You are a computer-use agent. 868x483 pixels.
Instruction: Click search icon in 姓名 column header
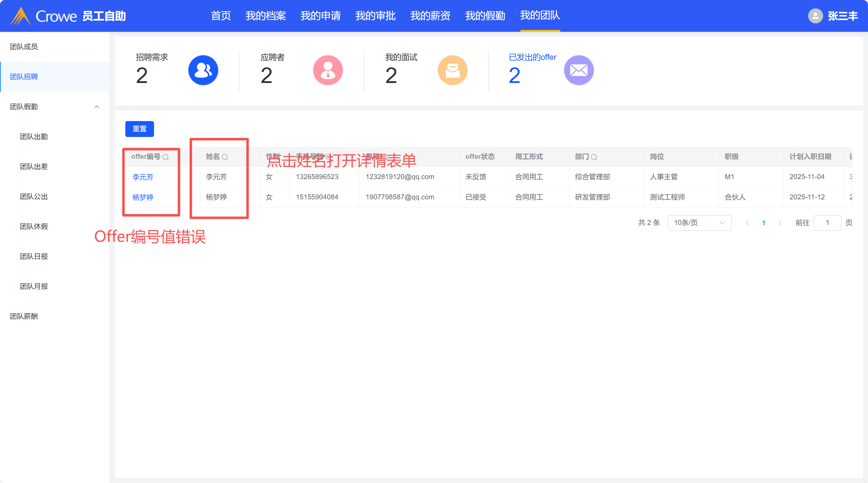(225, 157)
